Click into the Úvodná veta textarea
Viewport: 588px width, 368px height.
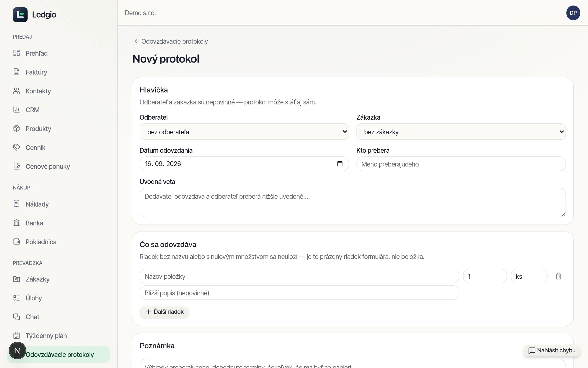[x=353, y=202]
